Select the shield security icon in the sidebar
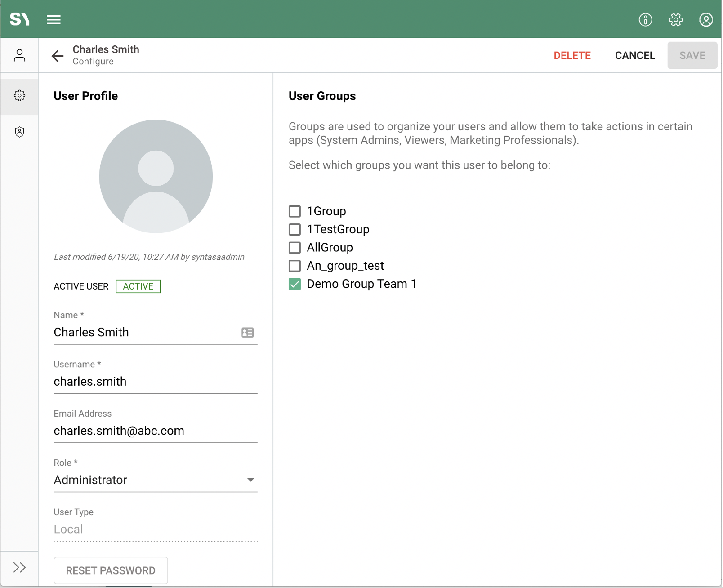This screenshot has height=588, width=723. [x=19, y=132]
